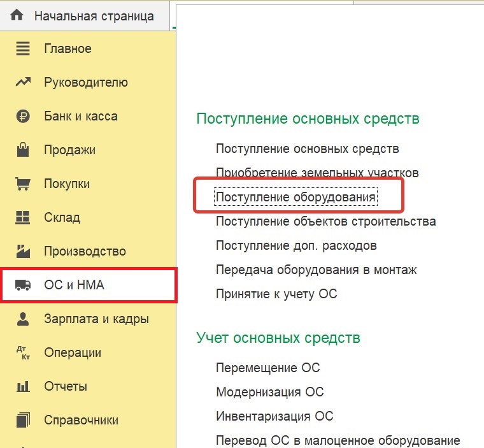
Task: Click the Дт Кт icon for Операции
Action: [23, 352]
